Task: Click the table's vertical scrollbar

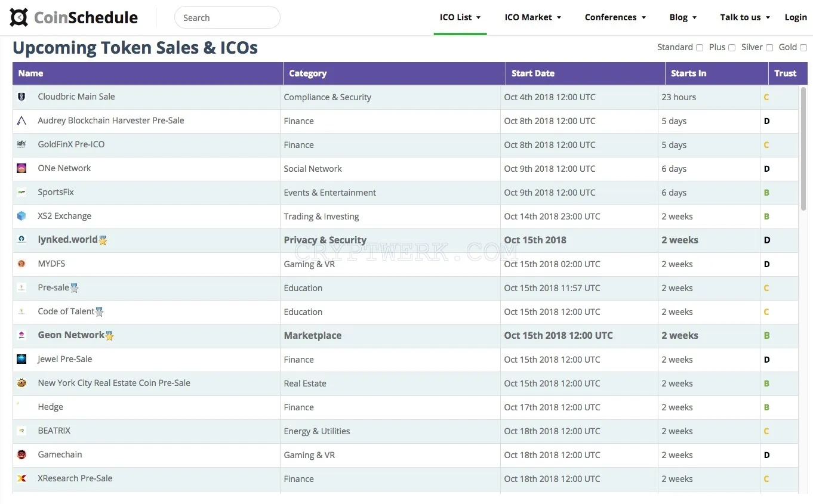Action: pyautogui.click(x=803, y=149)
